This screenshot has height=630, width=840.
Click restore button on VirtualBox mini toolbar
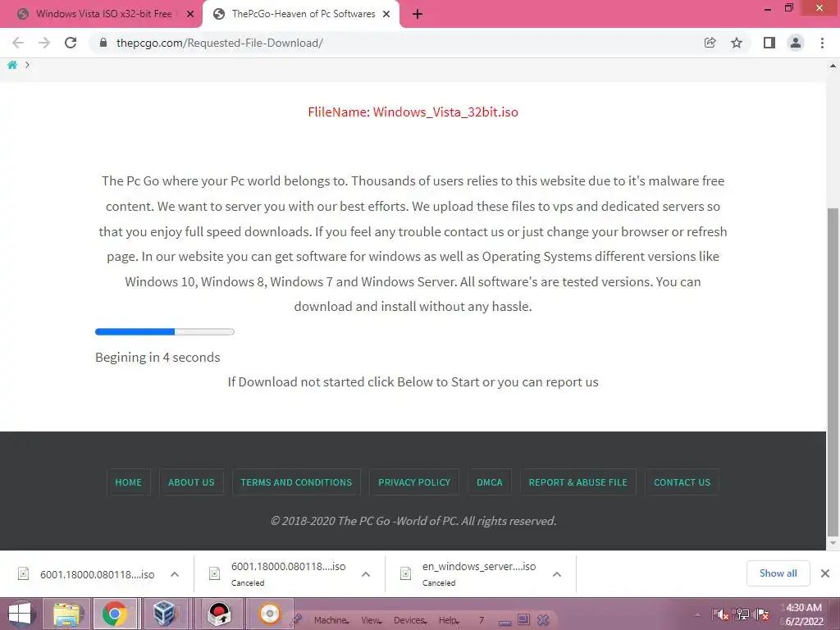[x=523, y=620]
